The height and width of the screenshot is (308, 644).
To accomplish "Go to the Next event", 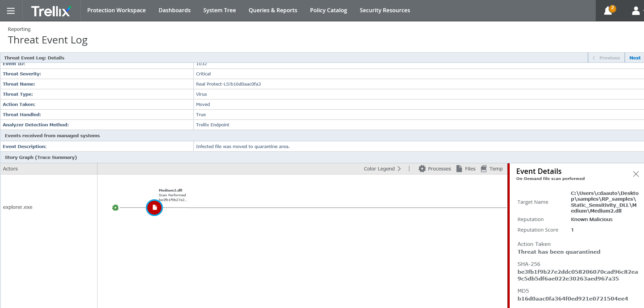I will 634,58.
